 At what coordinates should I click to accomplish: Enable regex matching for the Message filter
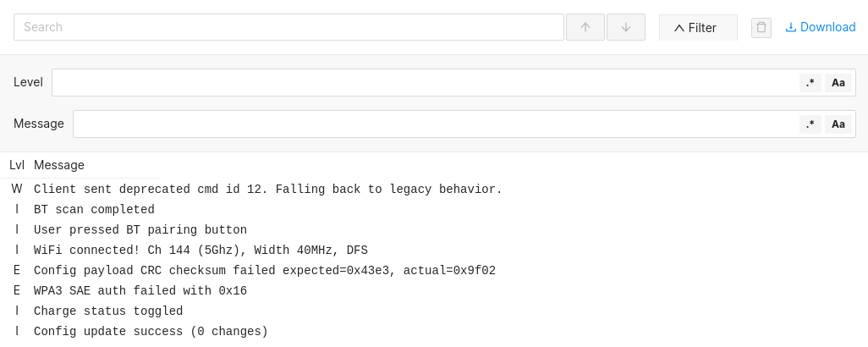(x=810, y=124)
